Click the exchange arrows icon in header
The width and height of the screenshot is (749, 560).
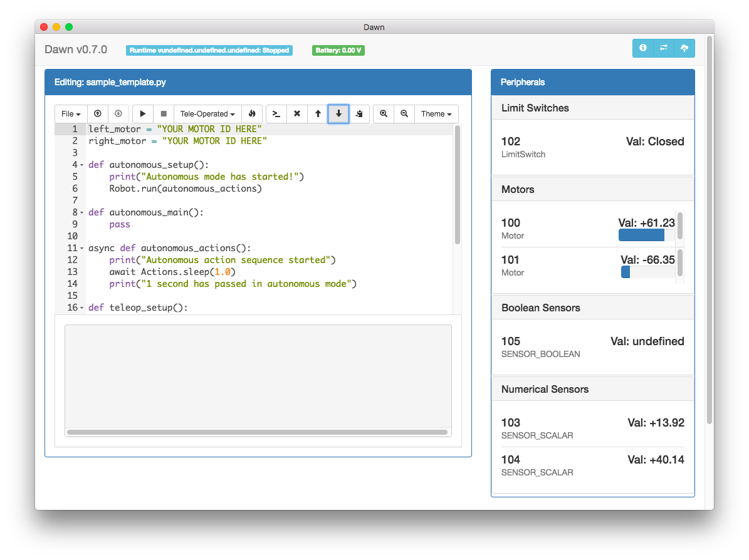click(664, 48)
